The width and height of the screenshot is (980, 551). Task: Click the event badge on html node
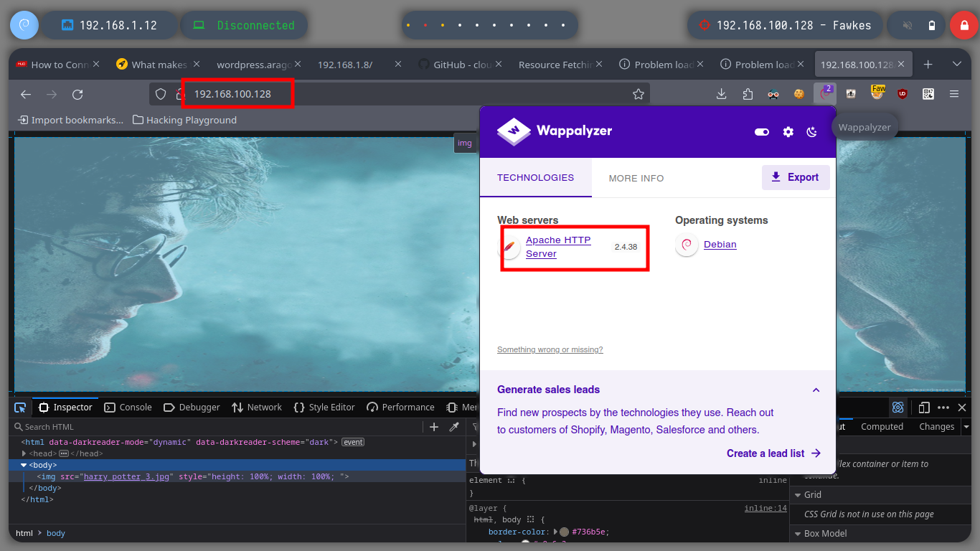(x=353, y=443)
